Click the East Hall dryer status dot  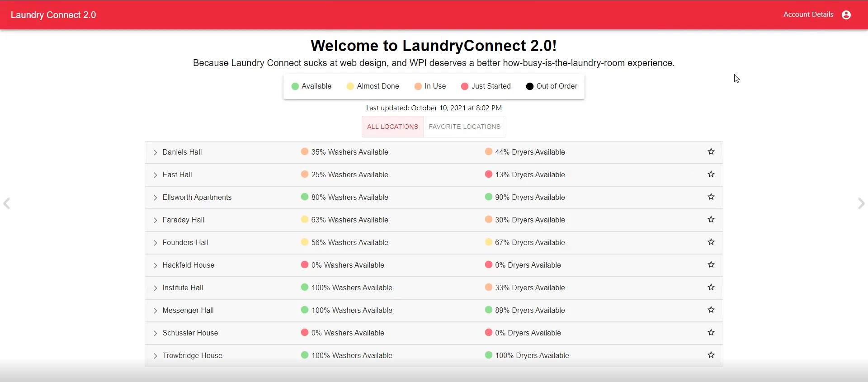489,174
